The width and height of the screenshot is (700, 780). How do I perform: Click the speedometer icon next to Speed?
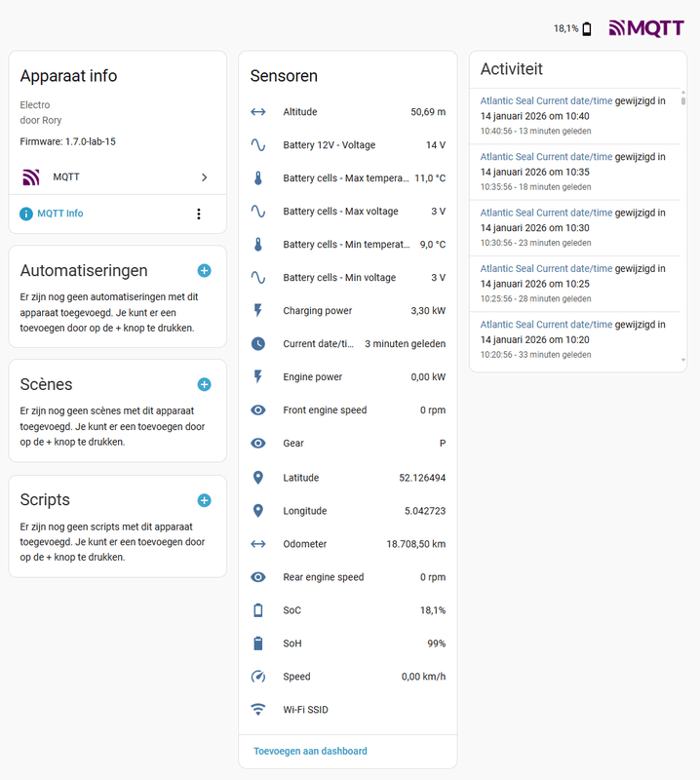[257, 676]
